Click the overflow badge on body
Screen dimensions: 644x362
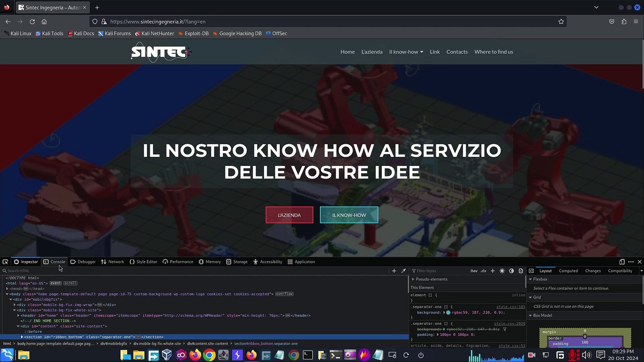coord(284,294)
